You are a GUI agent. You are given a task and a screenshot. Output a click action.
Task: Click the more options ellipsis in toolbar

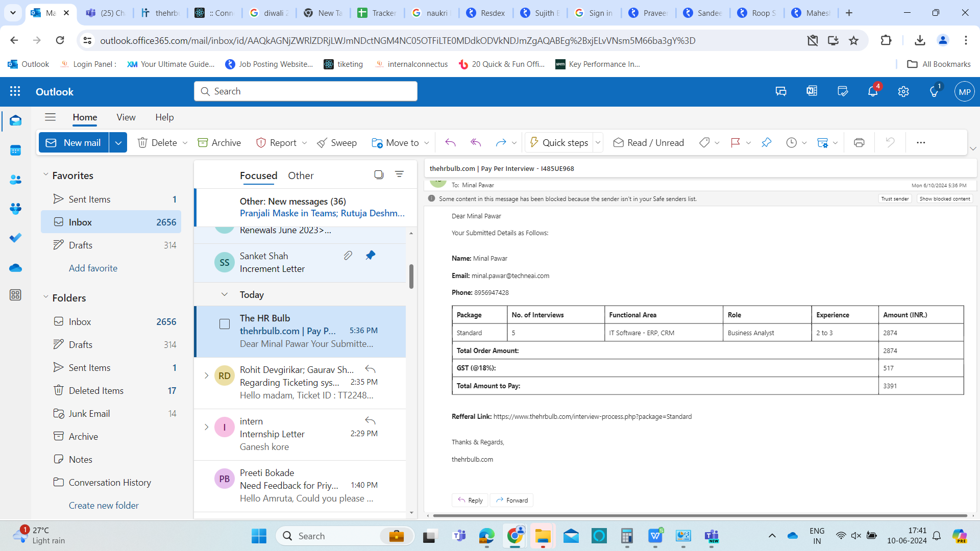pyautogui.click(x=921, y=143)
